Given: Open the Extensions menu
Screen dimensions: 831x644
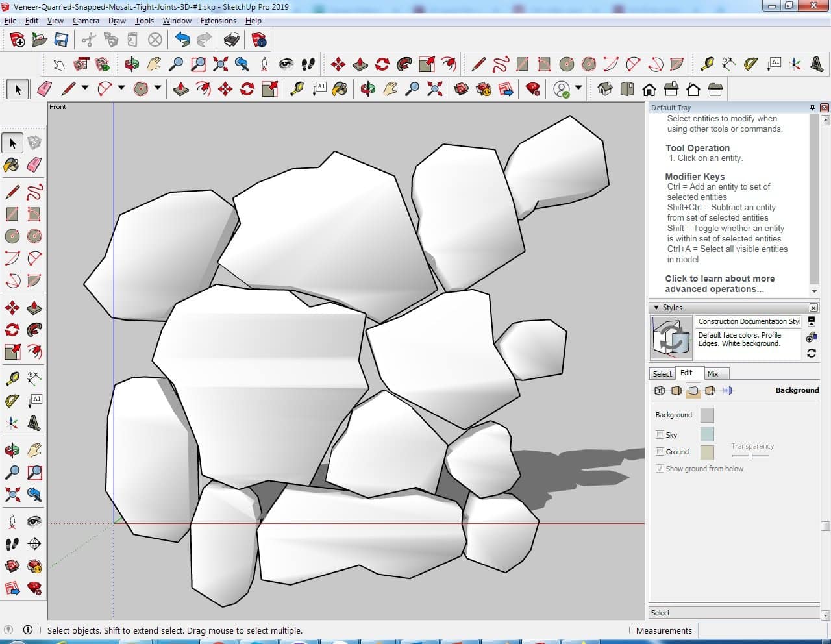Looking at the screenshot, I should tap(218, 21).
